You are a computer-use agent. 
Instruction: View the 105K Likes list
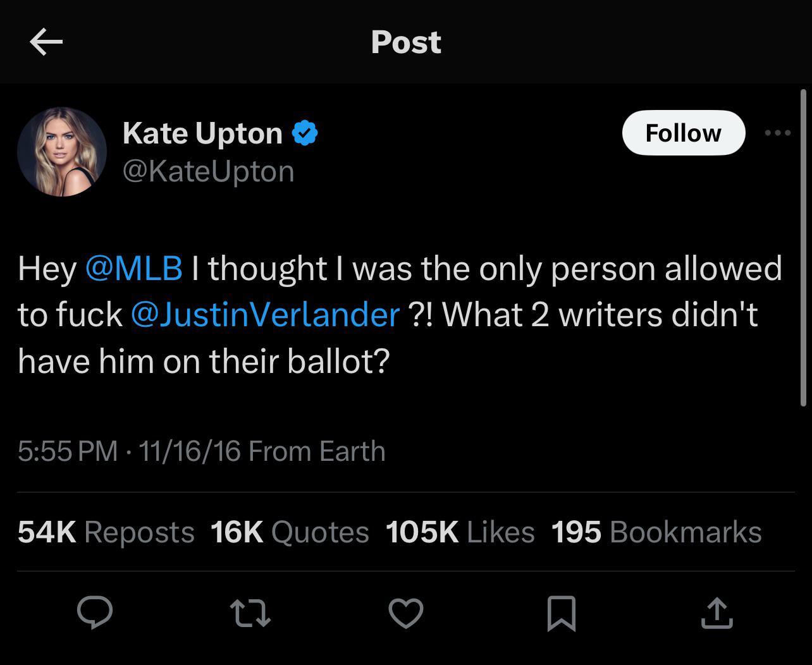click(460, 532)
